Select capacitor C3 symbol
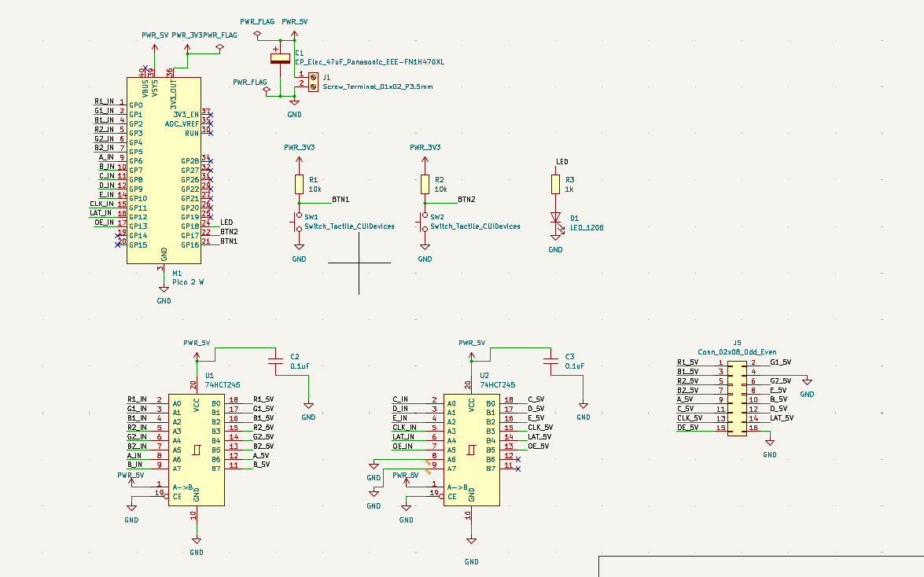Viewport: 924px width, 577px height. click(550, 362)
